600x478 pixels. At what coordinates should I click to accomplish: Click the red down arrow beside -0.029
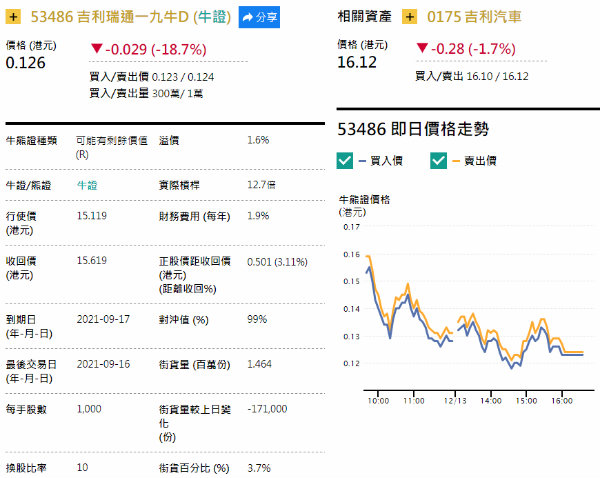[x=96, y=49]
